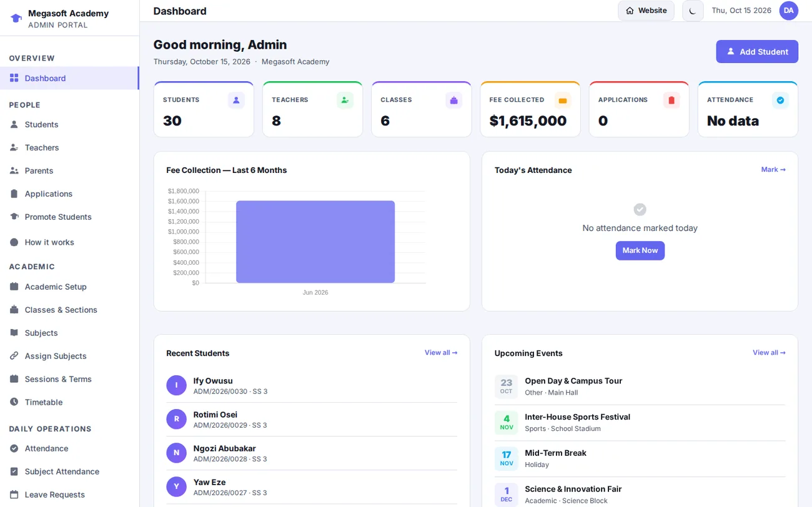Image resolution: width=812 pixels, height=507 pixels.
Task: Click the Megasoft Academy graduation cap logo
Action: click(16, 18)
